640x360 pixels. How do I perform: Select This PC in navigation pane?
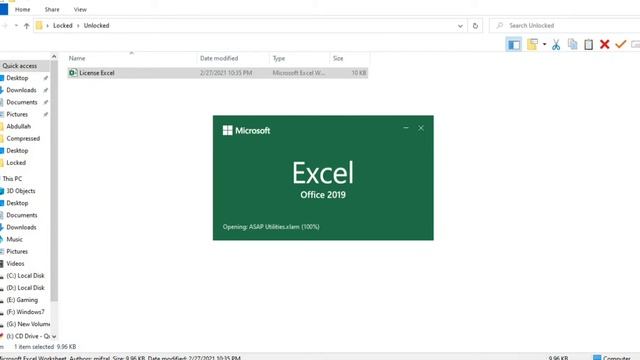click(12, 179)
